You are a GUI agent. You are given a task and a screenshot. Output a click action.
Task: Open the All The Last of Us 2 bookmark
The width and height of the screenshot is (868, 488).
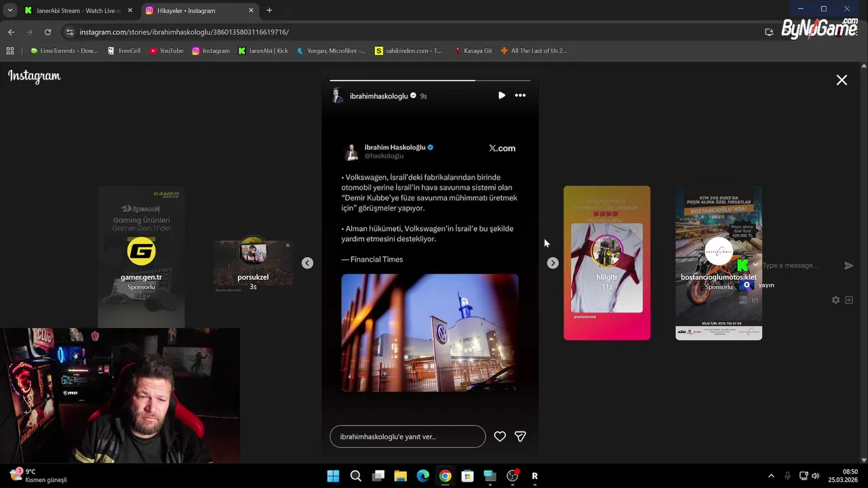coord(534,51)
